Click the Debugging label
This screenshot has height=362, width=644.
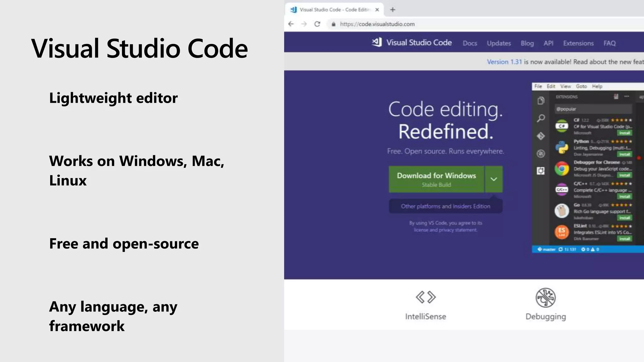click(546, 317)
